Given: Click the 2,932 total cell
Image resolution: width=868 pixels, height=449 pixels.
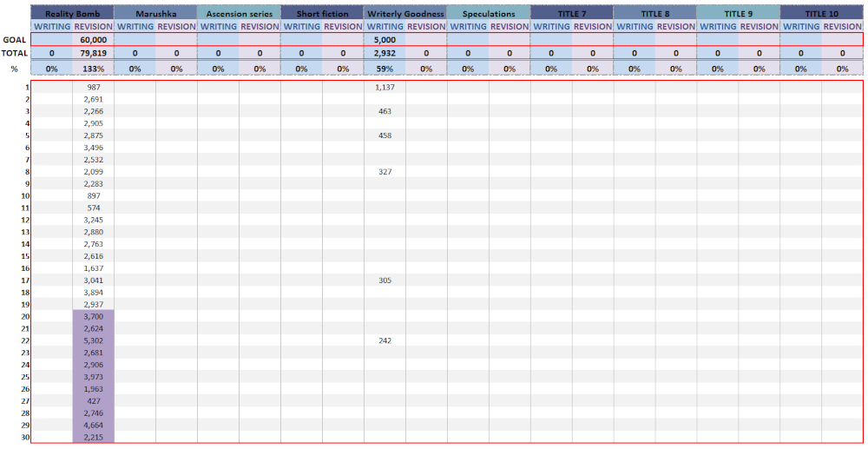Looking at the screenshot, I should (x=385, y=53).
